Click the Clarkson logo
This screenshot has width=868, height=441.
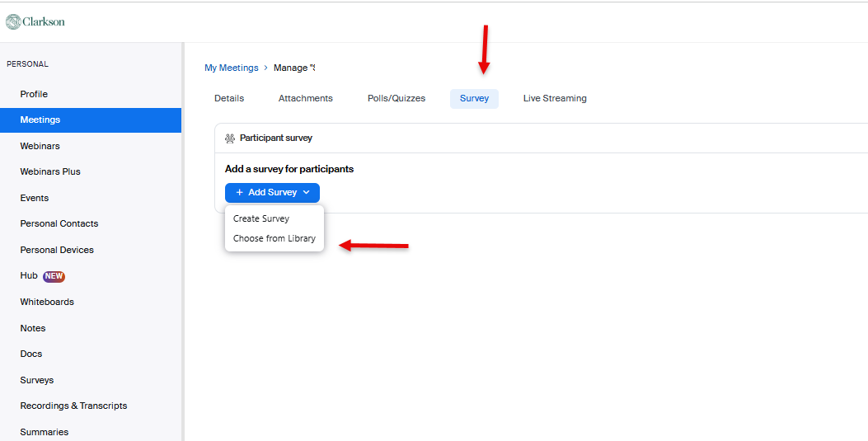(35, 21)
